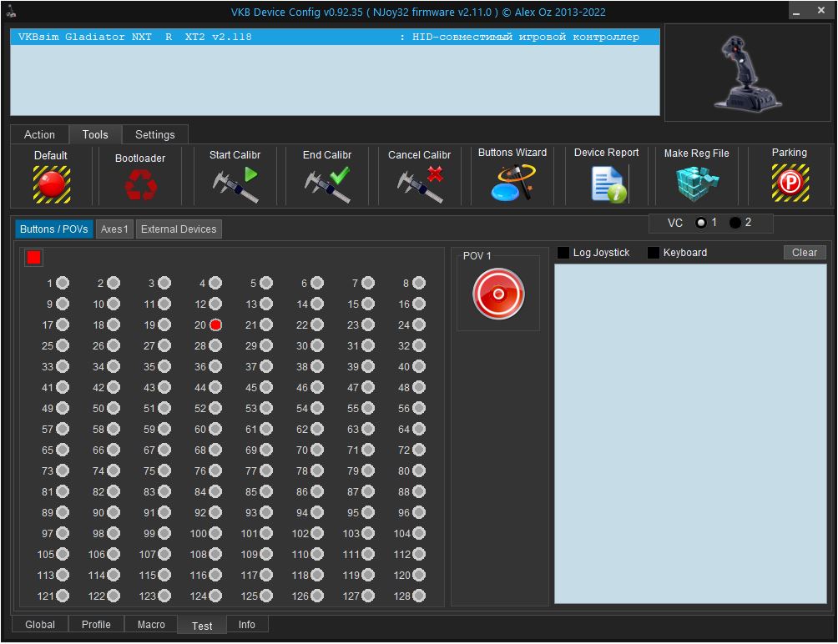Finish calibration via End Calibr icon
The height and width of the screenshot is (644, 838).
point(327,184)
